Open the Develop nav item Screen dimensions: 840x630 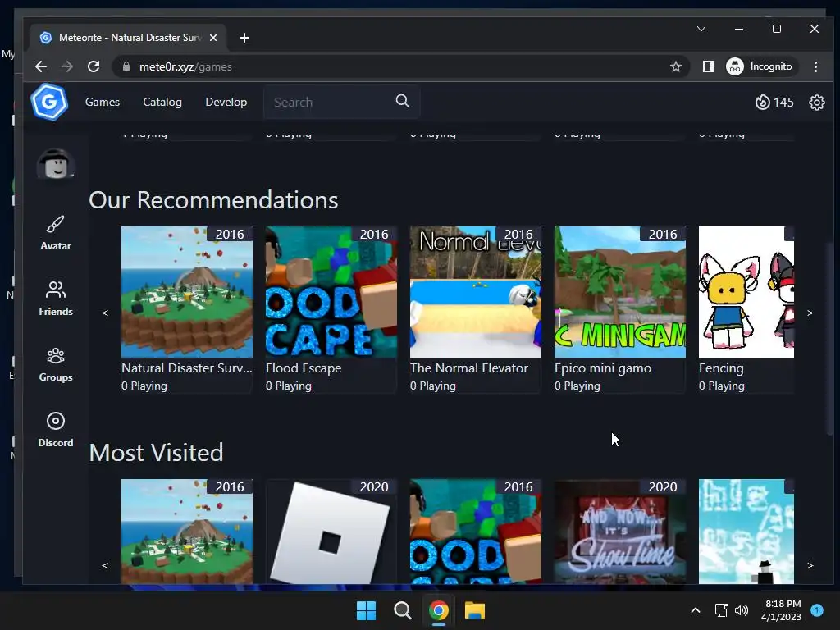click(x=226, y=102)
